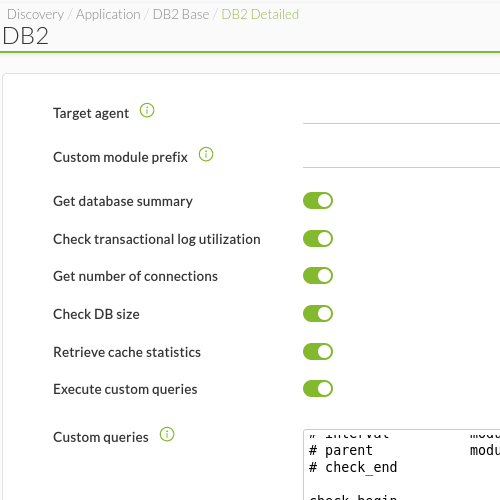Screen dimensions: 500x500
Task: Go to Discovery in the breadcrumb
Action: pos(35,14)
